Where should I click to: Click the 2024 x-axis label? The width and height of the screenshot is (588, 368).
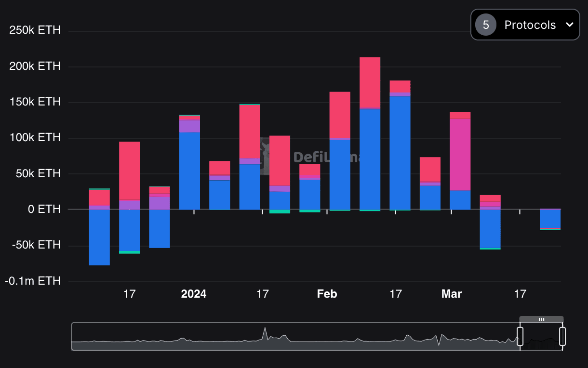[193, 294]
